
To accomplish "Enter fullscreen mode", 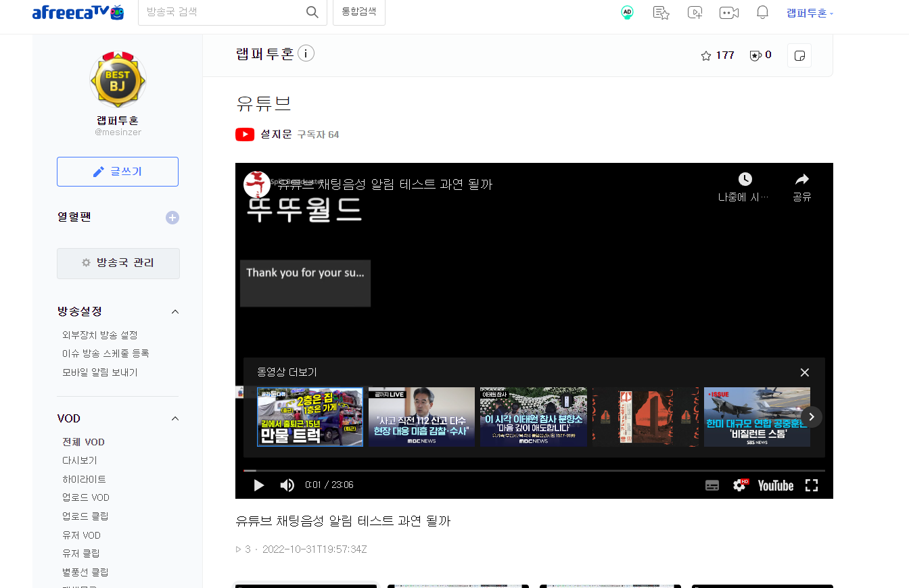I will pyautogui.click(x=812, y=485).
